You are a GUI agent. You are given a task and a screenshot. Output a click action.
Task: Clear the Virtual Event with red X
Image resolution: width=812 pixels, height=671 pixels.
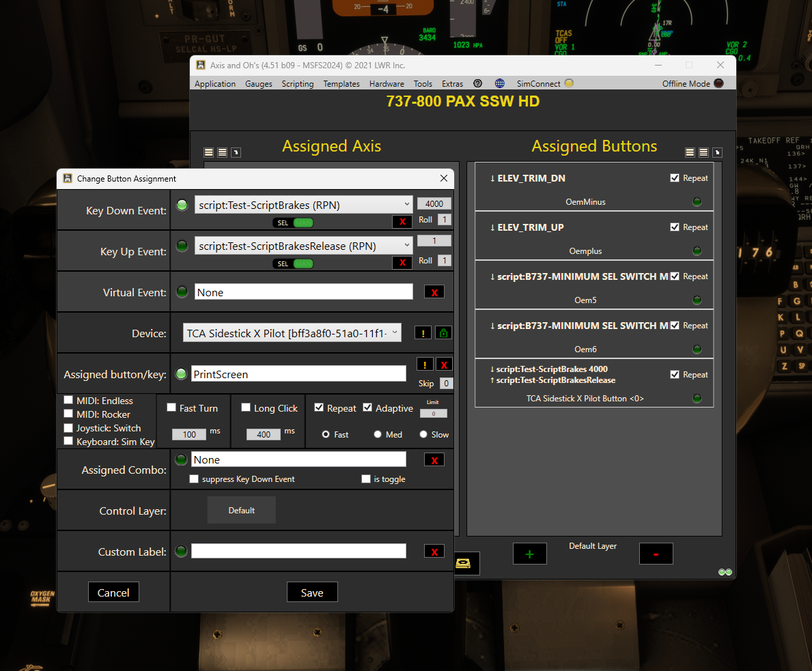pyautogui.click(x=434, y=292)
